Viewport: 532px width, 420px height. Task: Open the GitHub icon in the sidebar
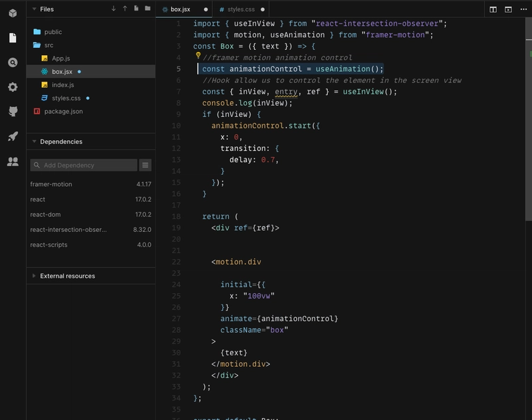(13, 112)
